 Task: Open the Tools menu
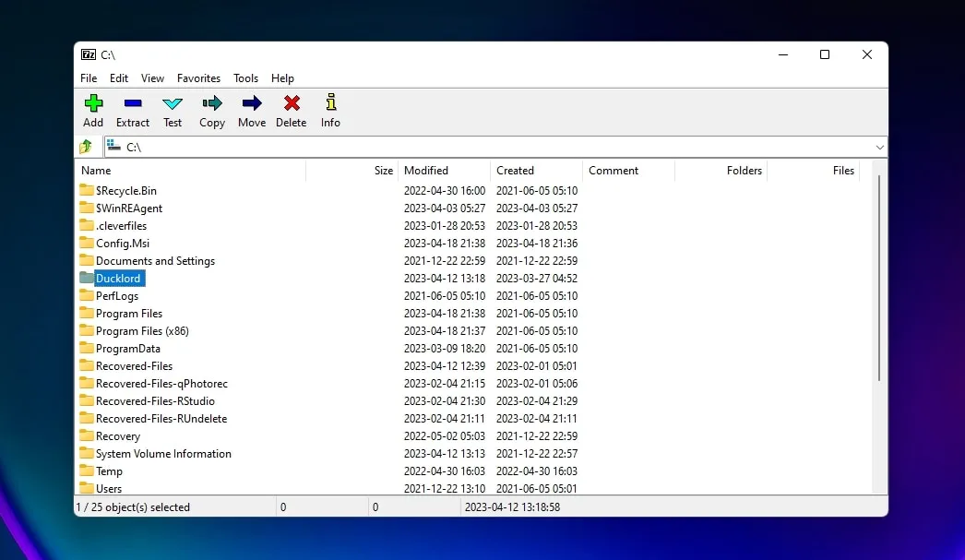tap(245, 78)
